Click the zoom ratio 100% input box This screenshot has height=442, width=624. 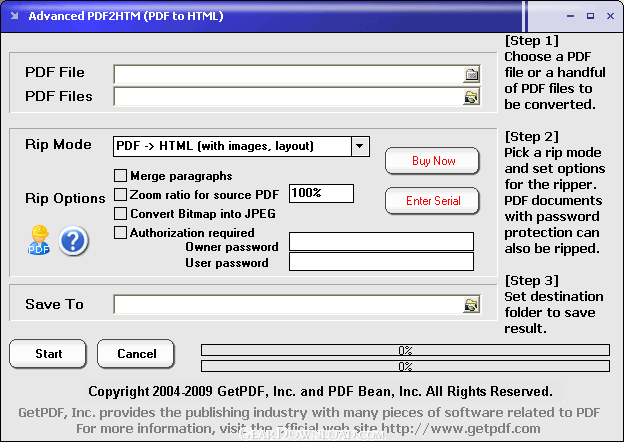[x=321, y=193]
